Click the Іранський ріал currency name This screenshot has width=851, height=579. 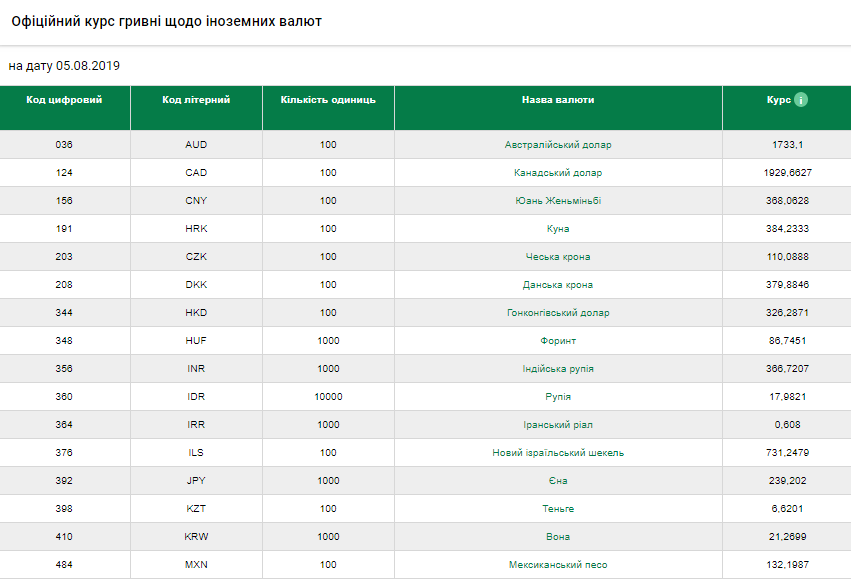point(558,425)
